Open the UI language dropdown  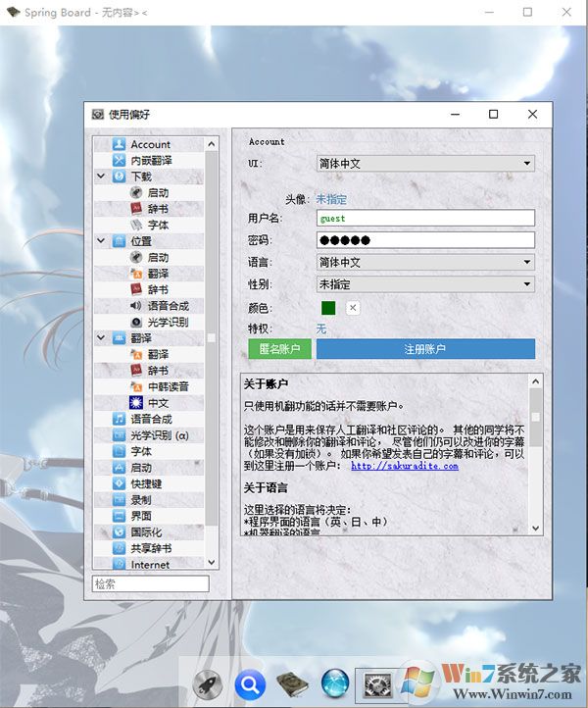[425, 164]
